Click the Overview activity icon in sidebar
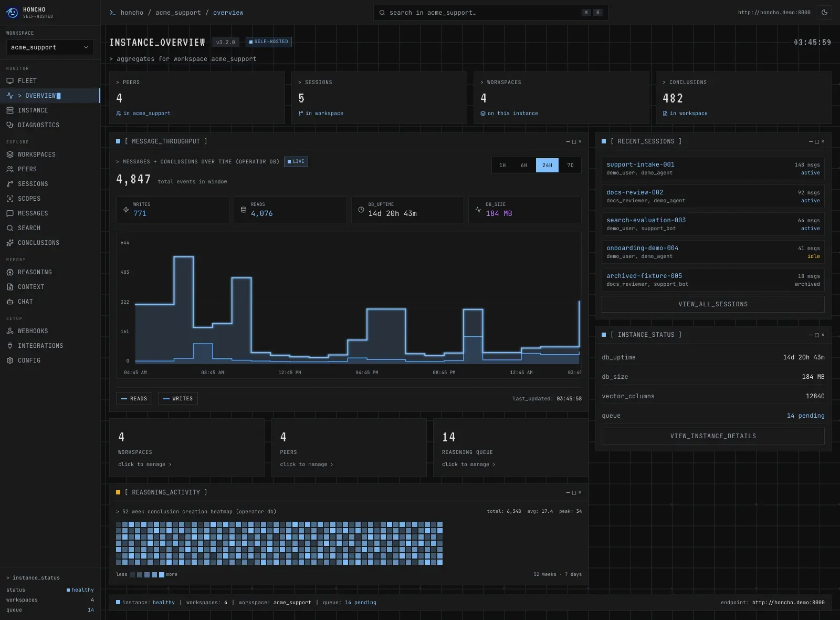840x620 pixels. coord(10,96)
